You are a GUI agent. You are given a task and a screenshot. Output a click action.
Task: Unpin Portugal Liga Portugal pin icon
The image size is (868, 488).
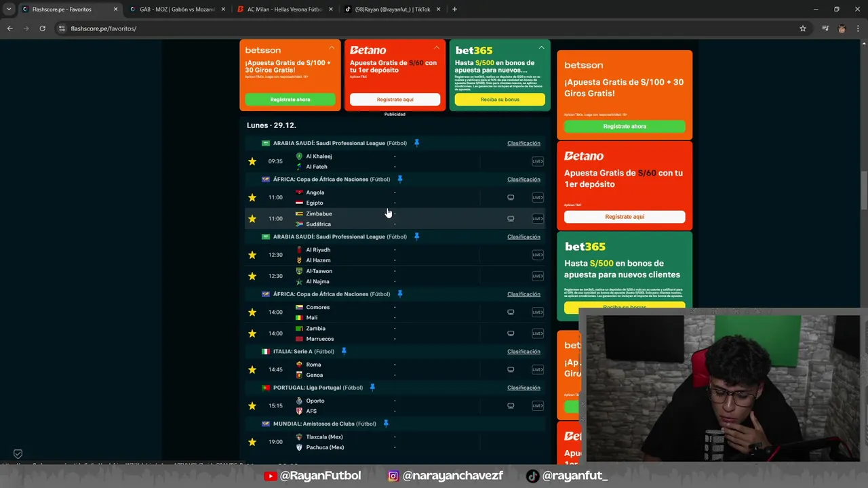click(372, 388)
